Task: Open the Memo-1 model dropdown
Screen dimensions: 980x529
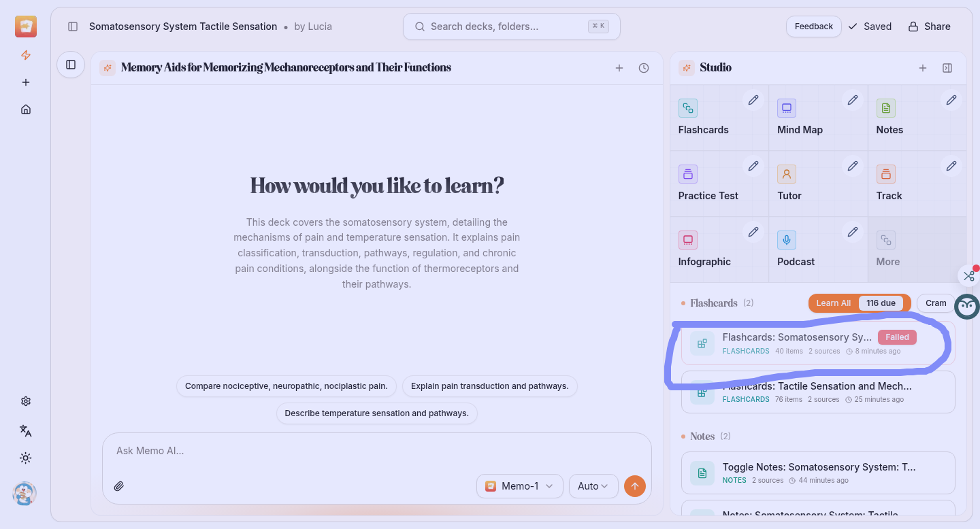Action: click(x=520, y=486)
